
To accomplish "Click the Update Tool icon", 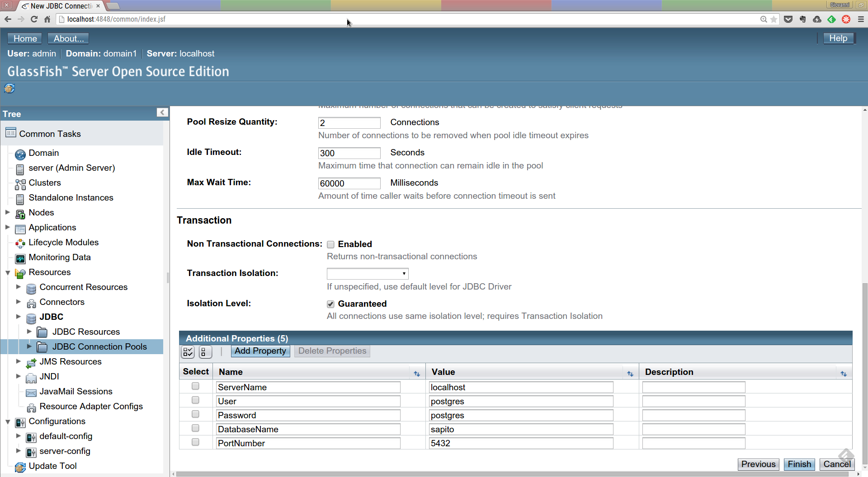I will click(x=20, y=467).
